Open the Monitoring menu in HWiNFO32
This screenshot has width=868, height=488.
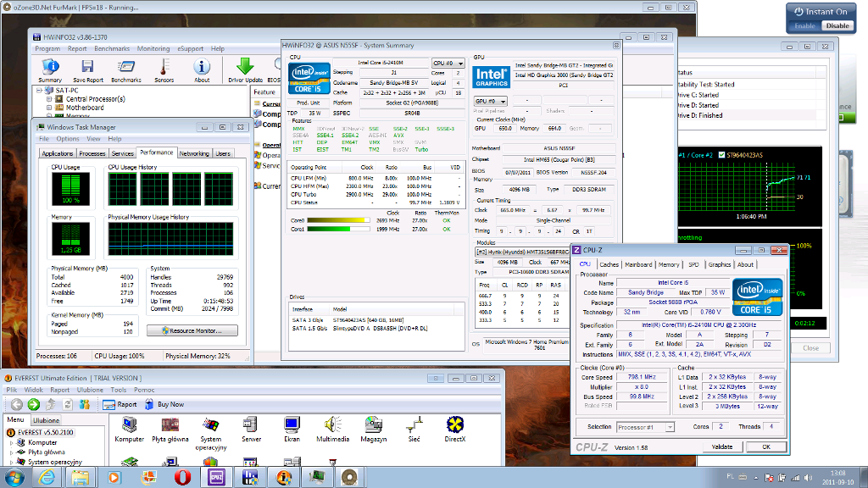point(153,48)
